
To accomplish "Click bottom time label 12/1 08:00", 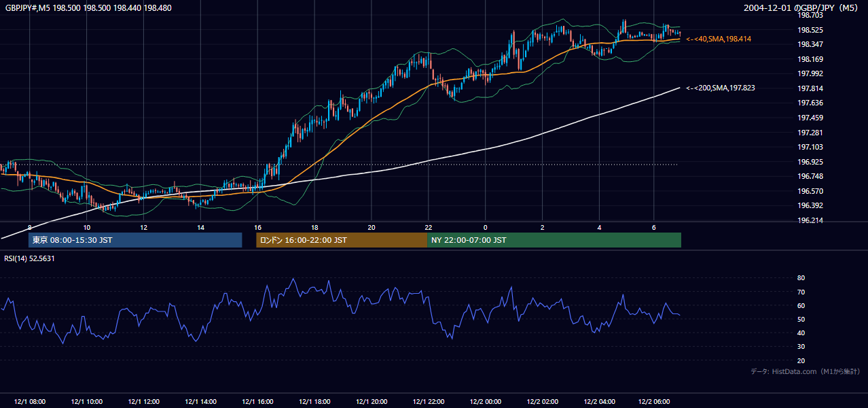I will coord(29,402).
